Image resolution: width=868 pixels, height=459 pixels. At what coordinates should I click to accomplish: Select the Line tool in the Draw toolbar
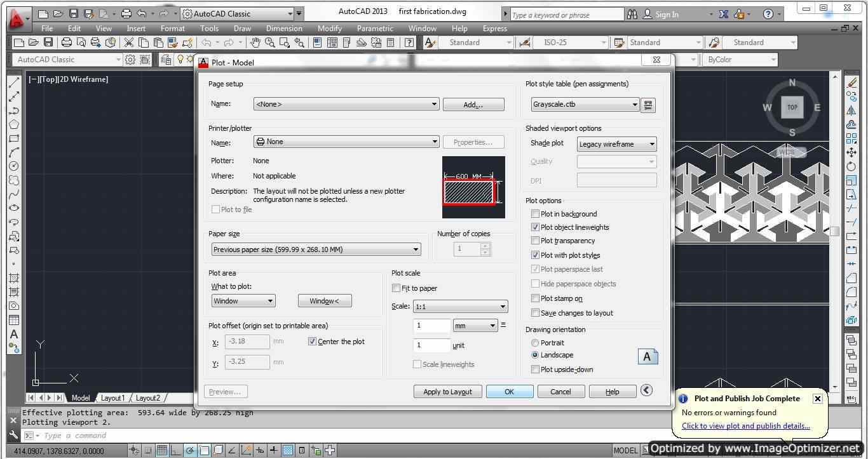point(14,83)
